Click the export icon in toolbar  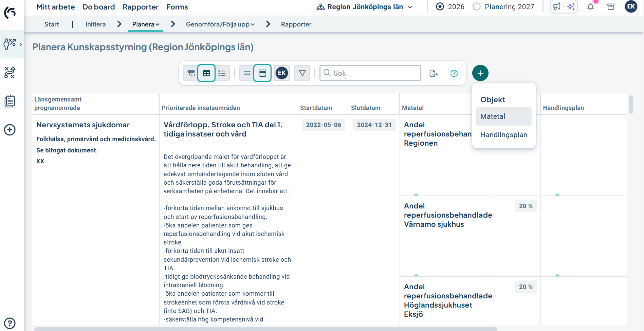[434, 73]
